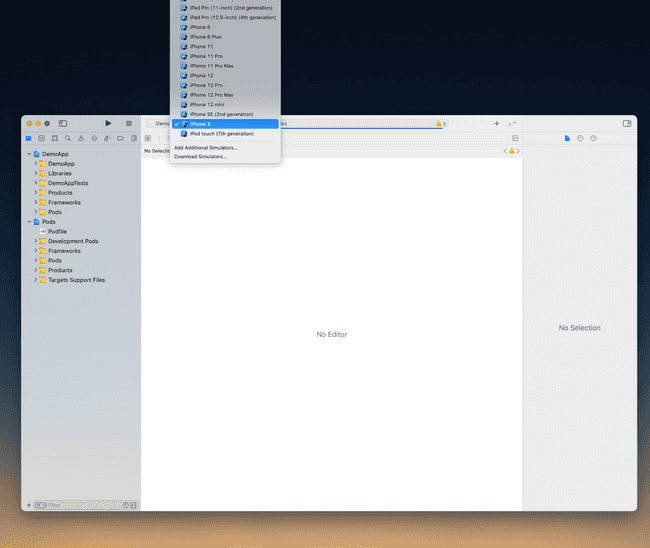Expand the Targets Support Files folder
The width and height of the screenshot is (650, 548).
[x=36, y=280]
